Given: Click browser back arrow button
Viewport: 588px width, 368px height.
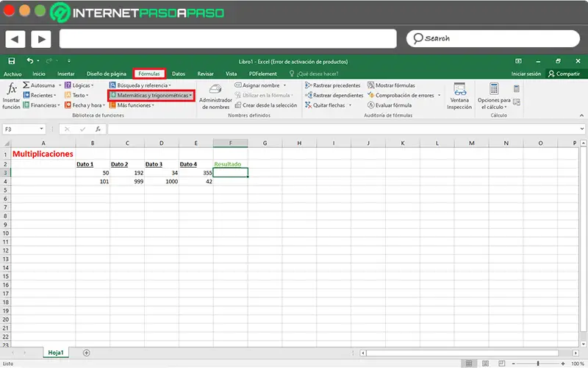Looking at the screenshot, I should tap(15, 39).
